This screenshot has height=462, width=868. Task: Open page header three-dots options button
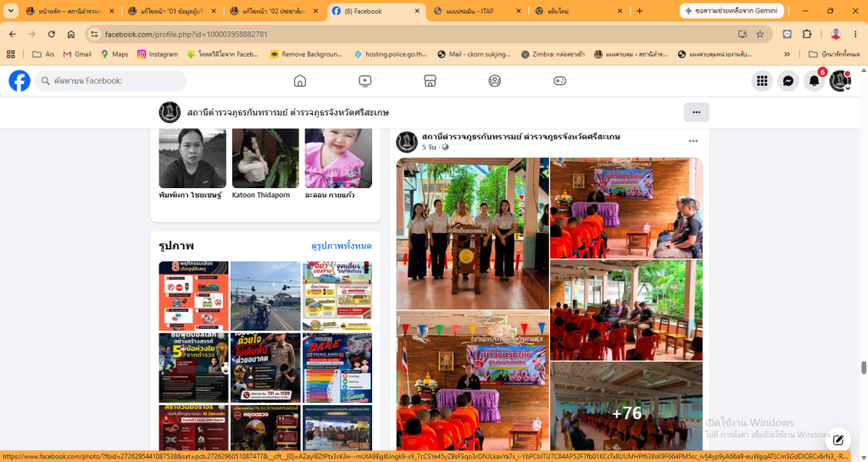(x=697, y=112)
